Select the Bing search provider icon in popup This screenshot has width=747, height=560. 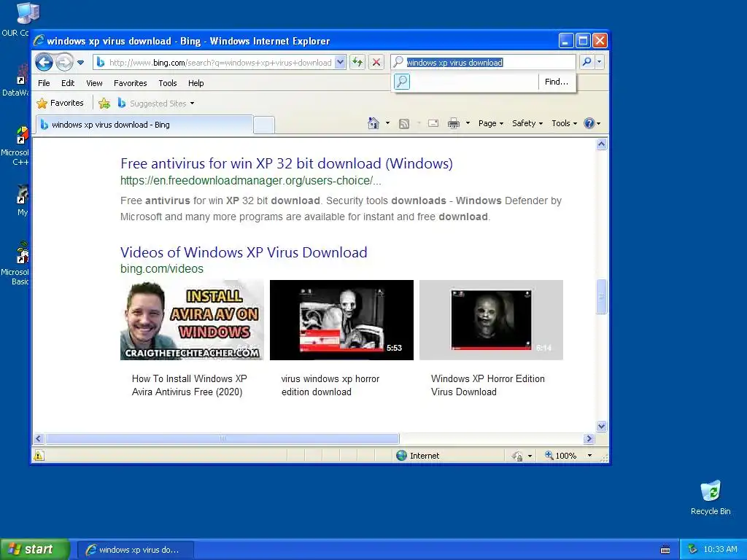coord(402,82)
